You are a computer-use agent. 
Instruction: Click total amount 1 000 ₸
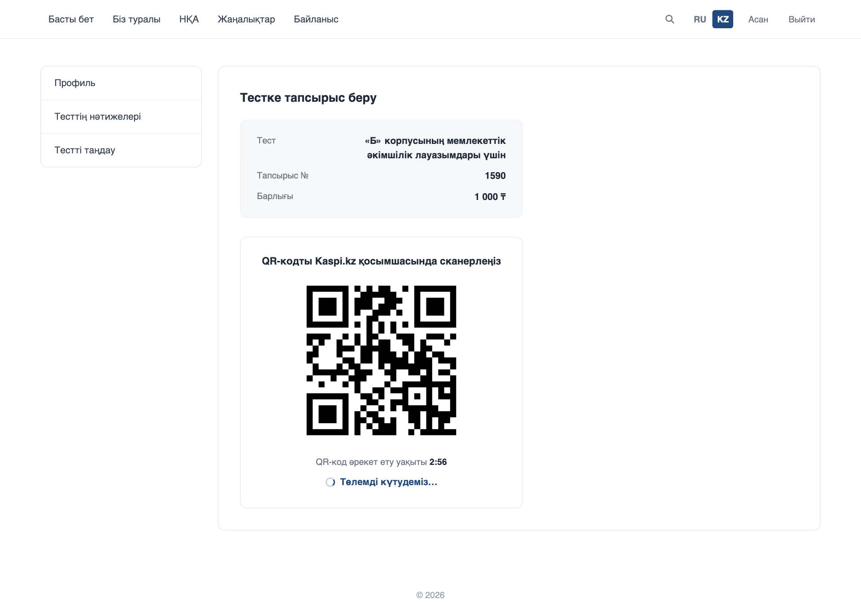click(490, 197)
